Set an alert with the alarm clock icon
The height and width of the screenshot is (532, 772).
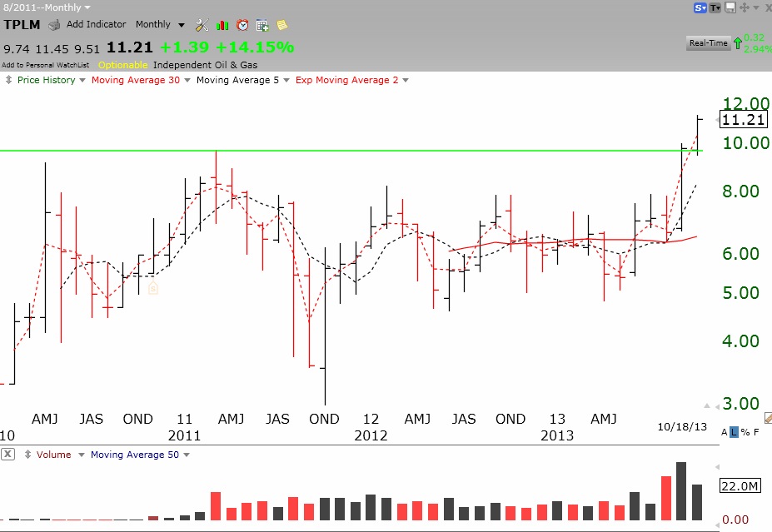(242, 25)
